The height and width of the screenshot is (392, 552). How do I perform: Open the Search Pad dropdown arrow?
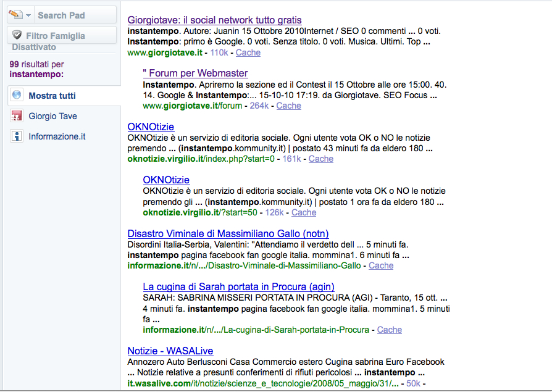click(28, 15)
